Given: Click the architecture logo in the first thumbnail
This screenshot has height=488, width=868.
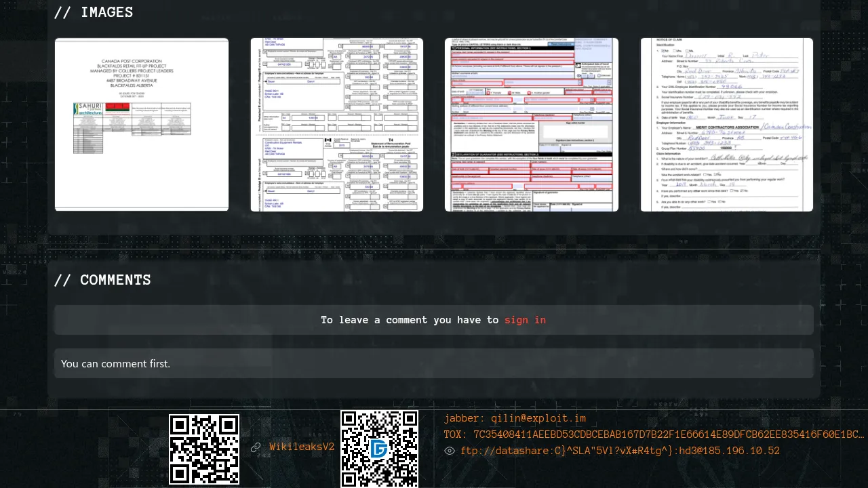Looking at the screenshot, I should (90, 110).
